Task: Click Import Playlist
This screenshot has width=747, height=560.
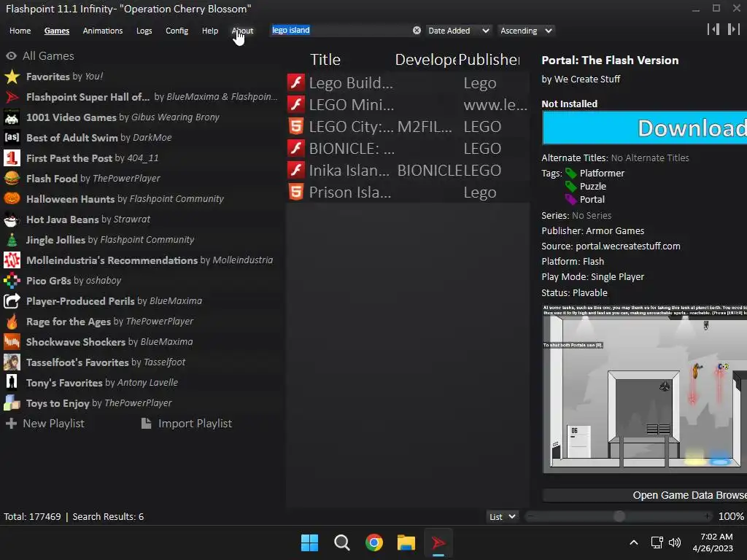Action: (x=187, y=424)
